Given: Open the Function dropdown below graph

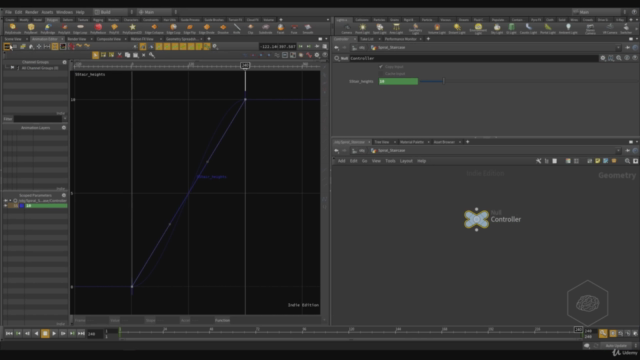Looking at the screenshot, I should [222, 320].
